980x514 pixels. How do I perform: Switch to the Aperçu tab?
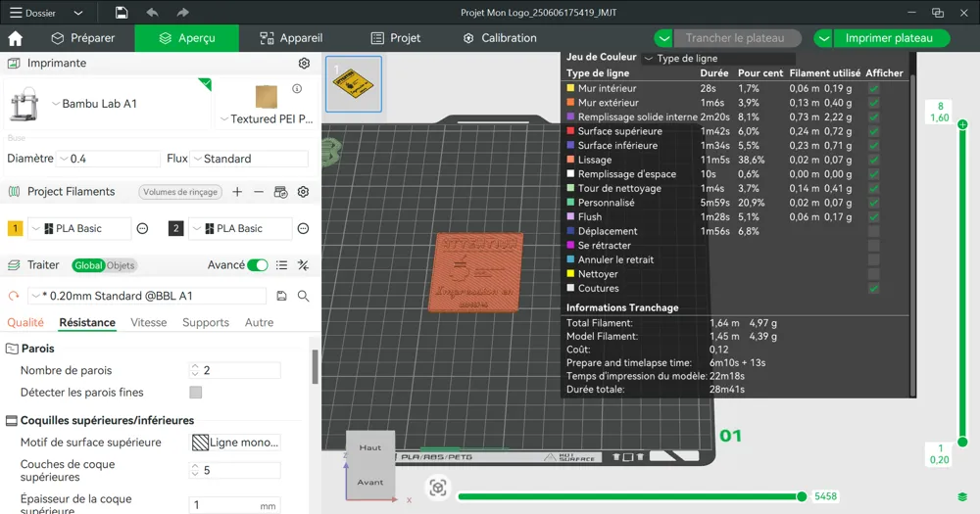[187, 38]
